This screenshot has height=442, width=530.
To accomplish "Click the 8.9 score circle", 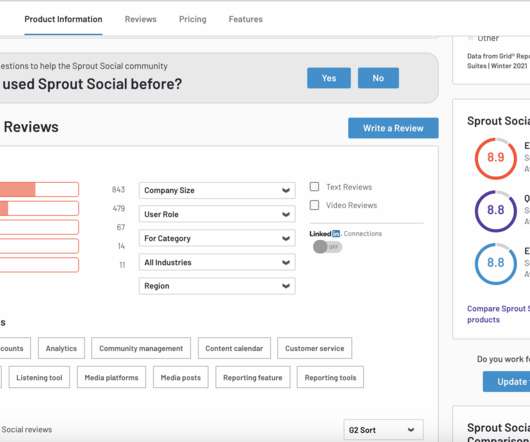I will click(496, 158).
